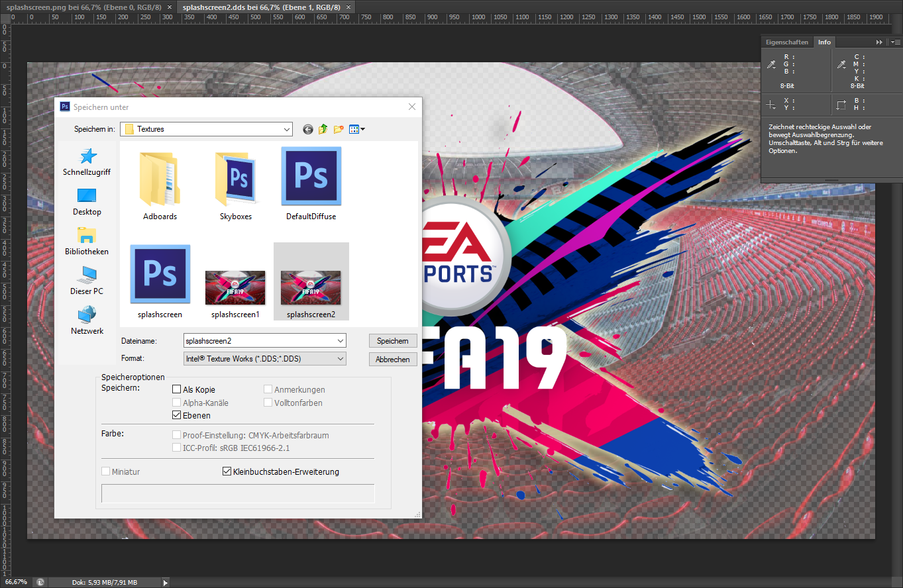Select the splashscreen1 image thumbnail
The image size is (903, 588).
pyautogui.click(x=235, y=287)
